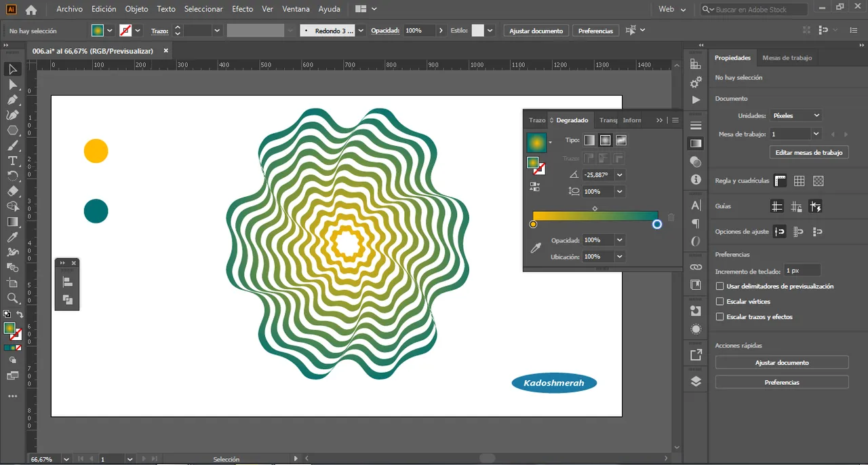Screen dimensions: 868x465
Task: Click Ajustar documento in control bar
Action: click(x=536, y=31)
